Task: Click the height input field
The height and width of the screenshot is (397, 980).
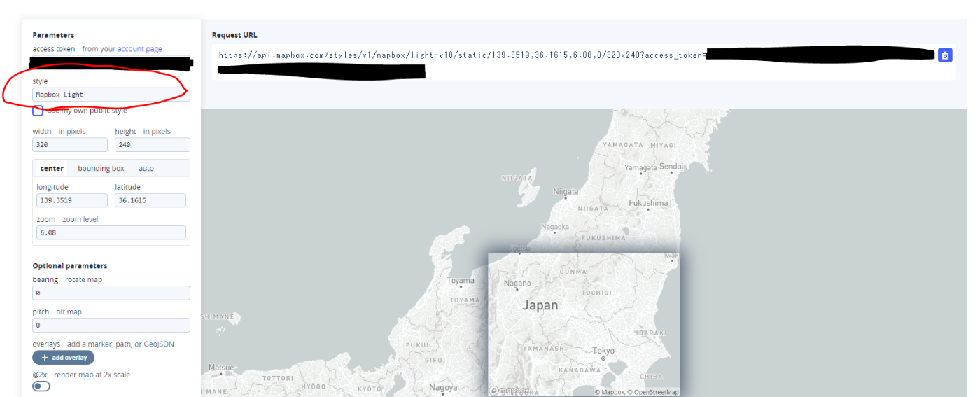Action: 153,145
